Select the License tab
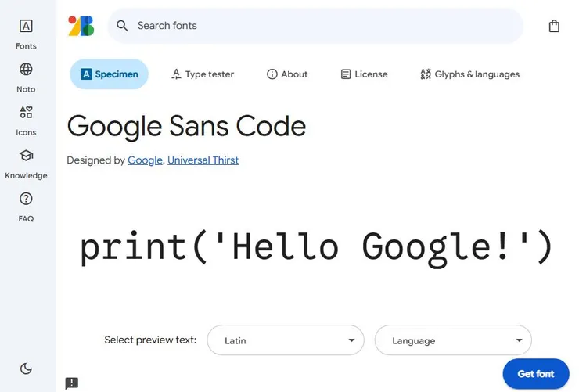The height and width of the screenshot is (392, 579). [364, 74]
